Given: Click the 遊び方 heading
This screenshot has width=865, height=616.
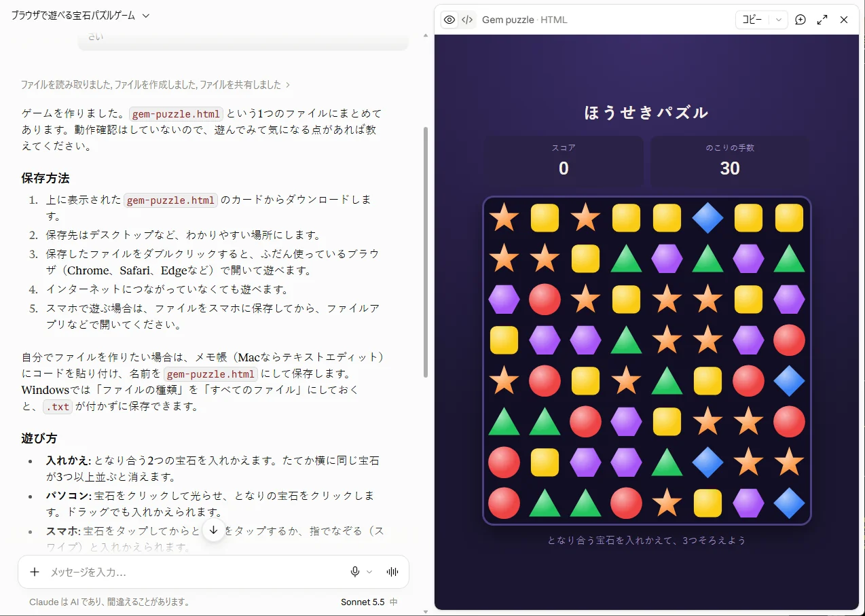Looking at the screenshot, I should click(x=39, y=439).
